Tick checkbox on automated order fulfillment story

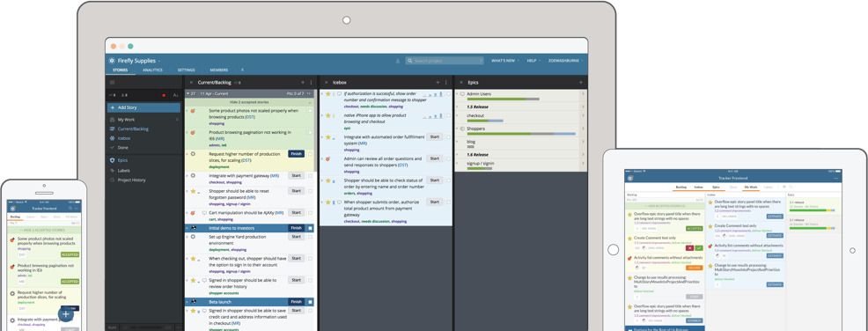point(448,137)
